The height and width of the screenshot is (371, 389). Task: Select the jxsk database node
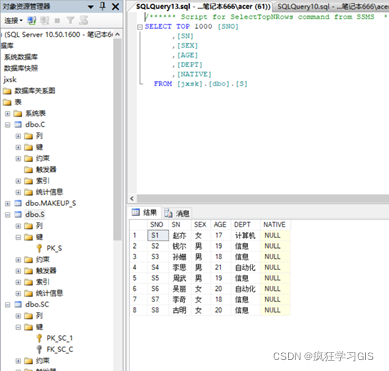click(x=10, y=80)
